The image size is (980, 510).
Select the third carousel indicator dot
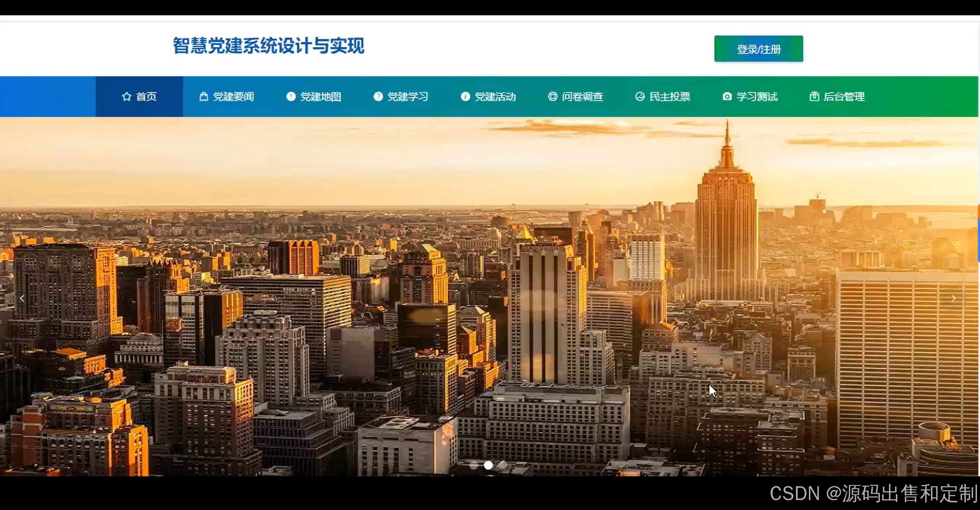502,465
